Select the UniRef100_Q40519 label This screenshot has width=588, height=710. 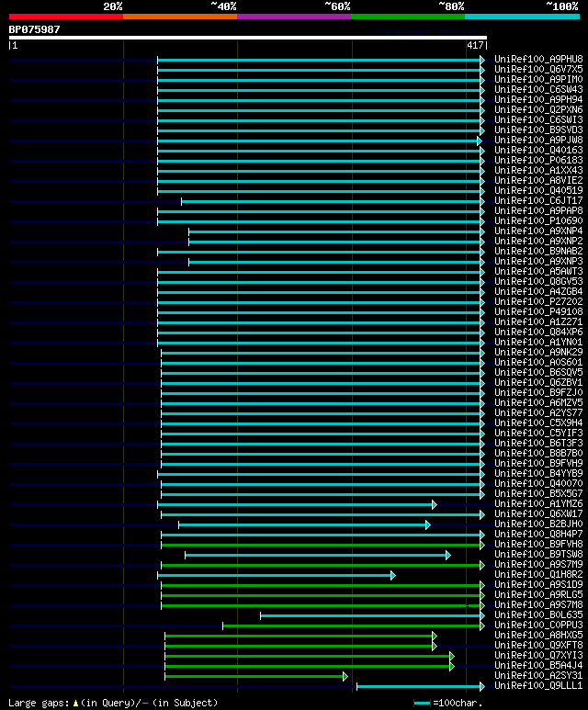pyautogui.click(x=538, y=191)
